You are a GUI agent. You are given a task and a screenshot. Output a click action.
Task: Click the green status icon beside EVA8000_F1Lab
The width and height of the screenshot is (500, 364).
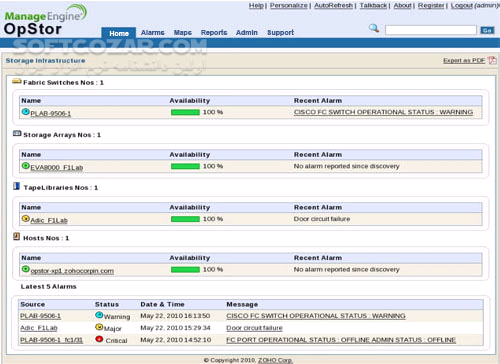[x=25, y=166]
